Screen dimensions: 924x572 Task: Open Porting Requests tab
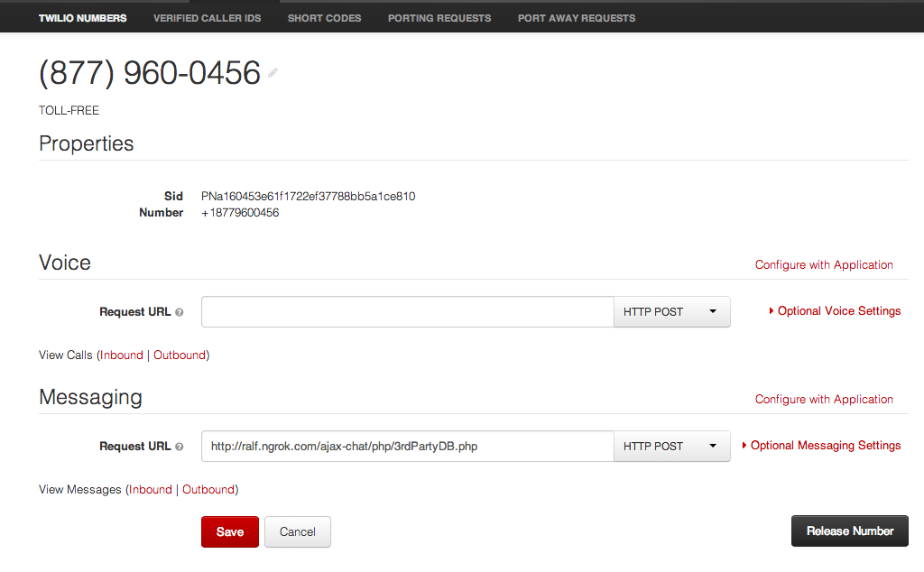[439, 18]
